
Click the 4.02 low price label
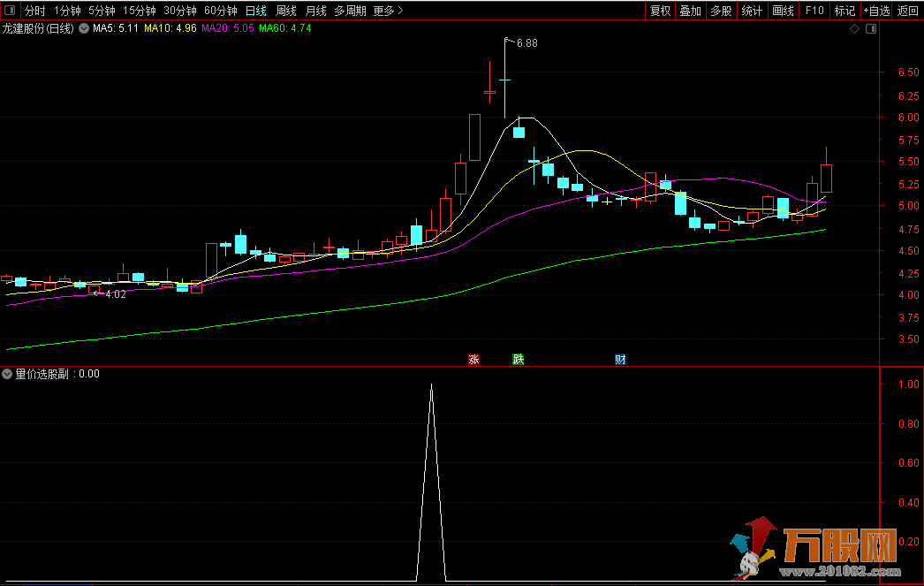tap(115, 294)
